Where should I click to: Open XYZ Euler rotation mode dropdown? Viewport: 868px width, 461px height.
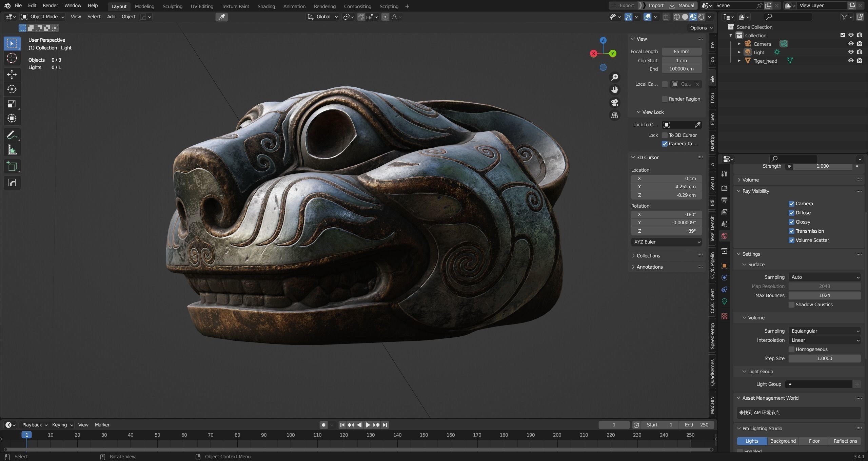click(666, 242)
